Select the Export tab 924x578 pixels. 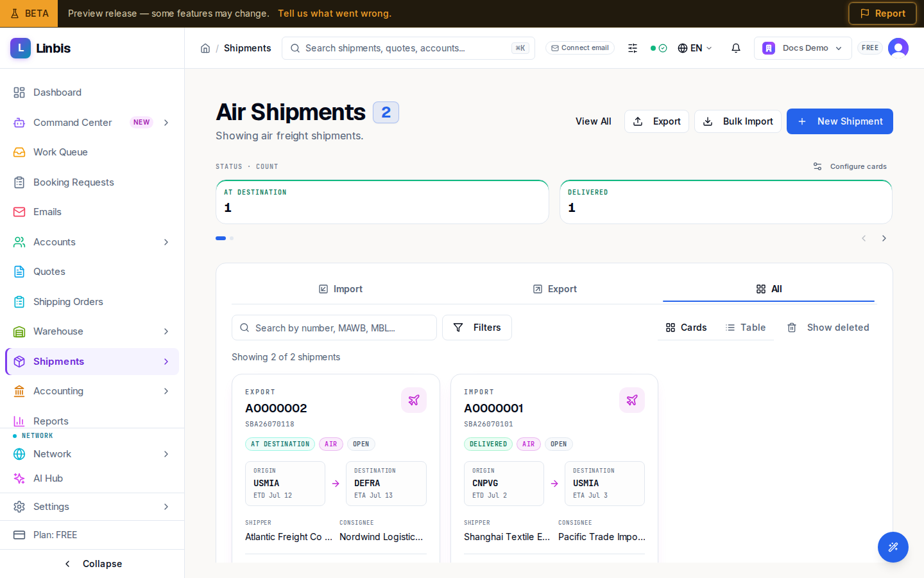555,289
